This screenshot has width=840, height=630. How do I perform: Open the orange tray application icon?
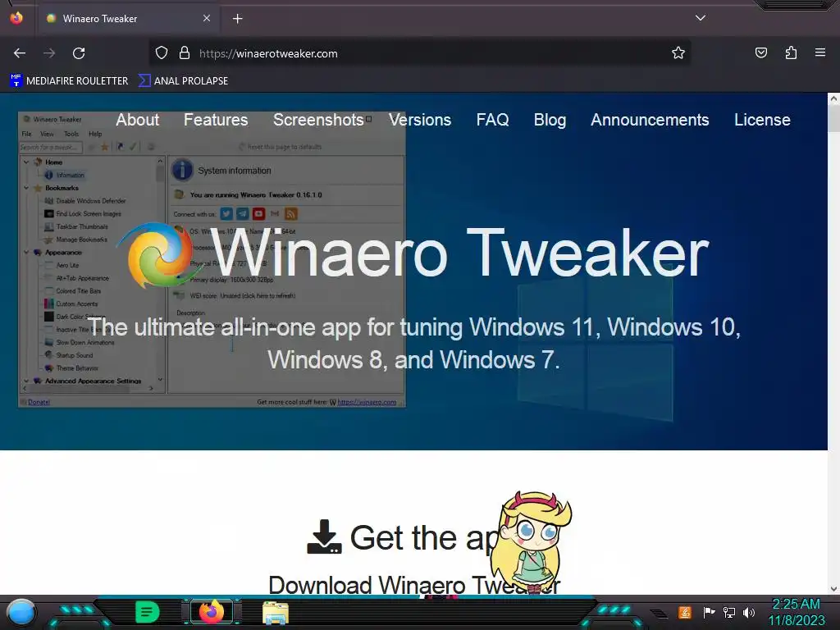click(685, 612)
